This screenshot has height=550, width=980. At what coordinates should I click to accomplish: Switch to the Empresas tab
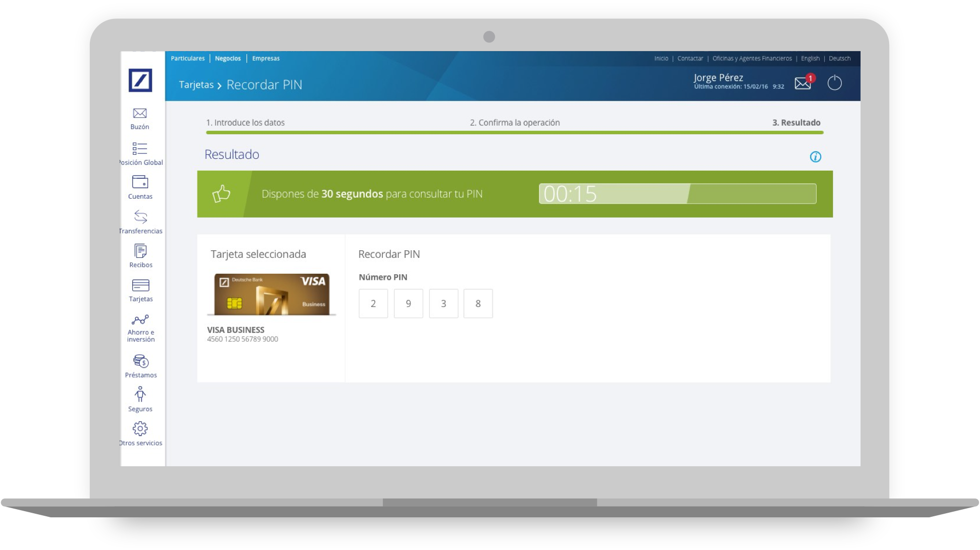tap(266, 59)
